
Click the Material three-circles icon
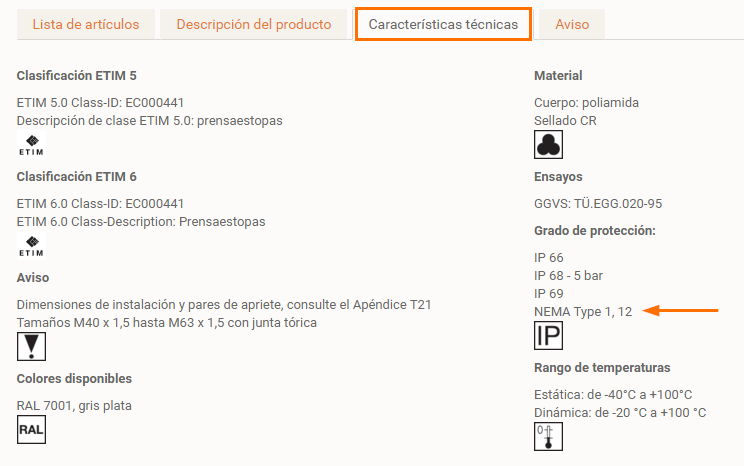coord(548,146)
